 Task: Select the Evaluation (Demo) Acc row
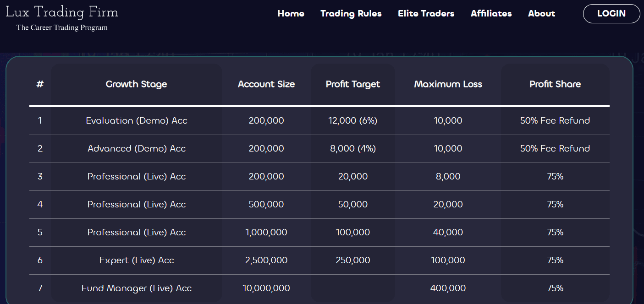[319, 121]
